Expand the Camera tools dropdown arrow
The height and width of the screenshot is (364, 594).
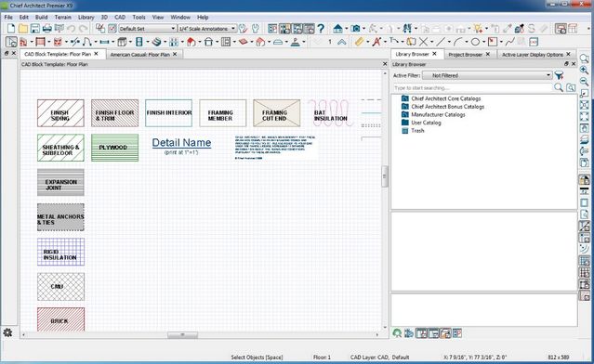point(363,29)
